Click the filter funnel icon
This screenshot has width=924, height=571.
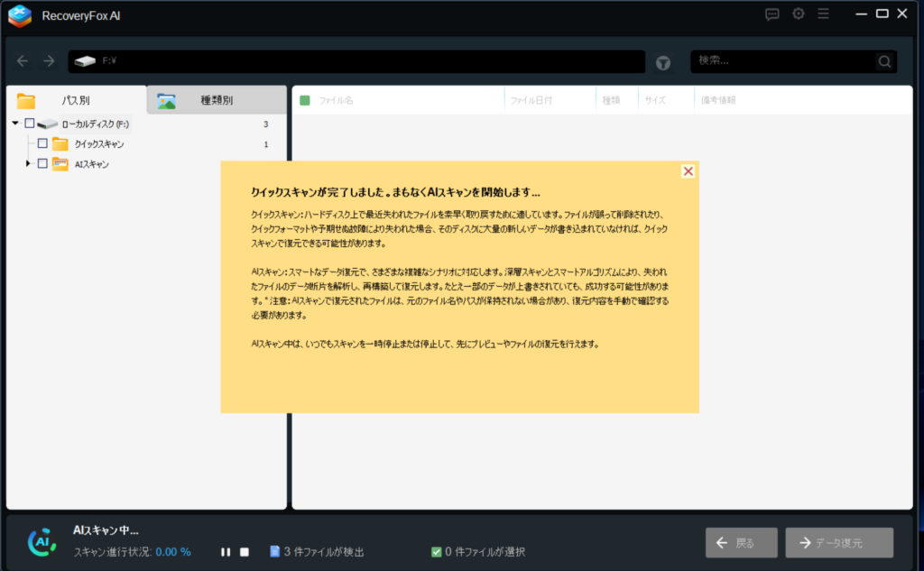pos(663,62)
